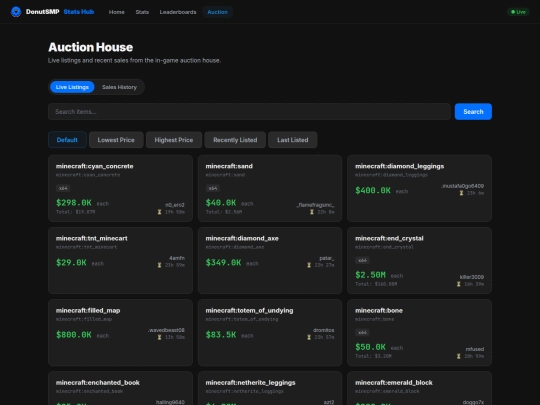The height and width of the screenshot is (405, 540).
Task: Click the x64 quantity badge on bone
Action: pos(362,332)
